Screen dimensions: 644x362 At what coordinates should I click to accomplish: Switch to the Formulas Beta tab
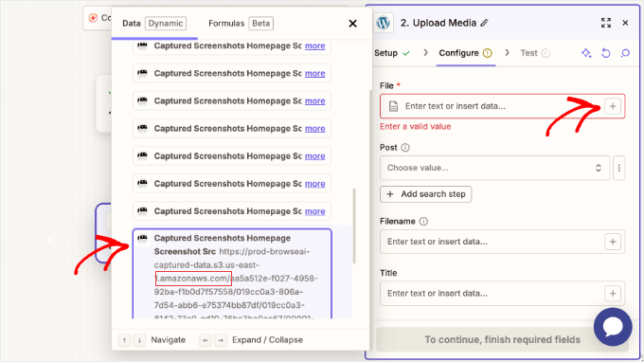pos(241,24)
